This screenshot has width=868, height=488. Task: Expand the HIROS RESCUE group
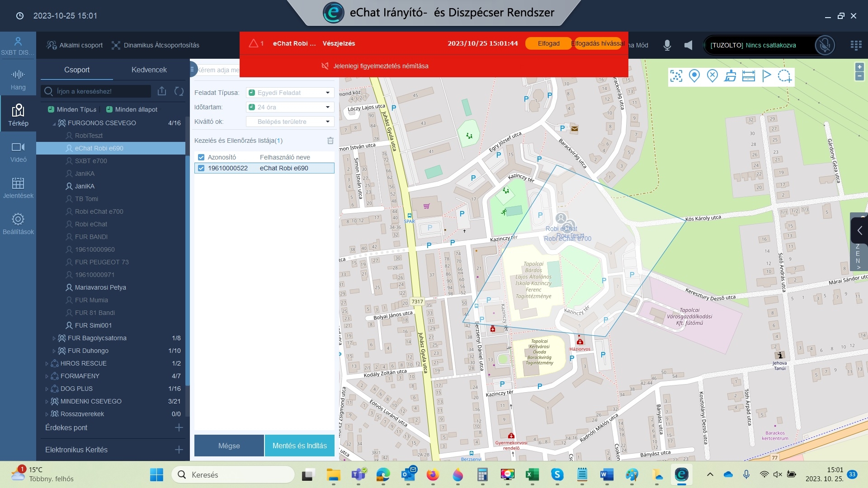point(47,363)
